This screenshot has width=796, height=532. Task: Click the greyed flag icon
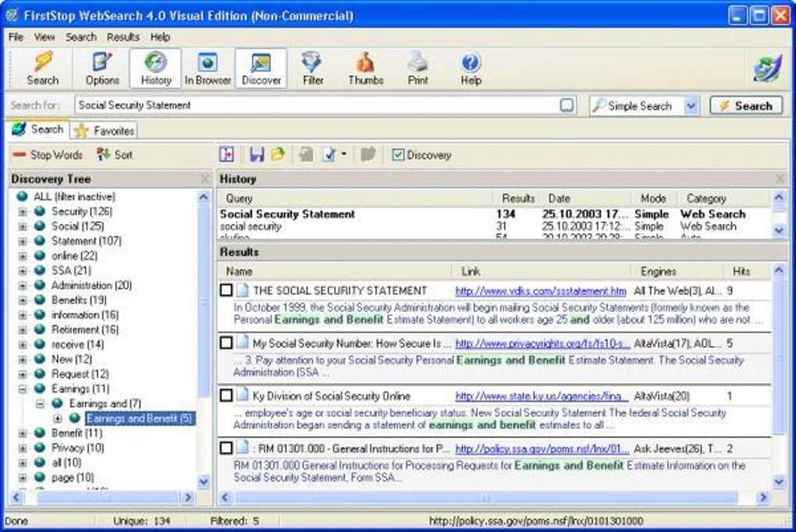pyautogui.click(x=368, y=154)
